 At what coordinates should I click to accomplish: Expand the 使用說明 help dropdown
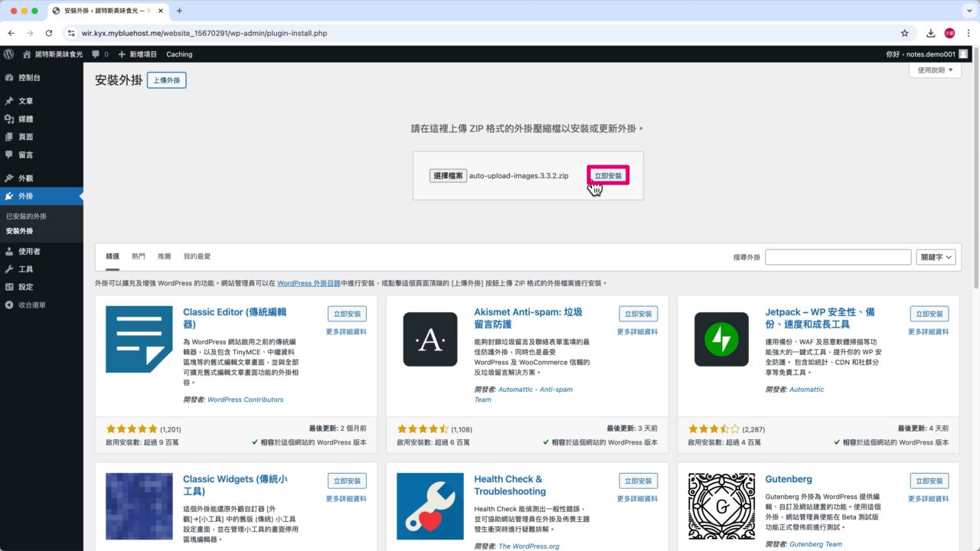pos(935,70)
